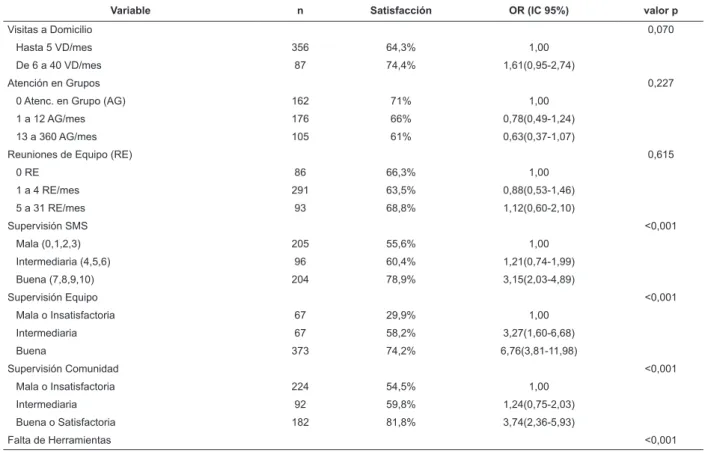Select the OR (IC 95%) header

[539, 10]
